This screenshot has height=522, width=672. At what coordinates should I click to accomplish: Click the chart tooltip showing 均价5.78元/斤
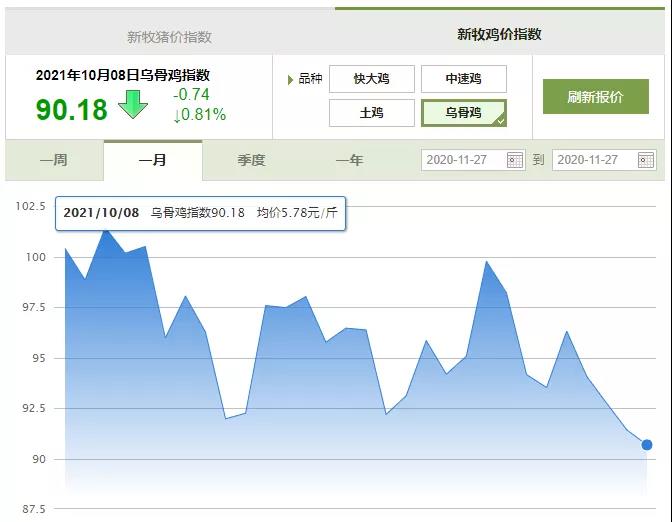tap(201, 213)
